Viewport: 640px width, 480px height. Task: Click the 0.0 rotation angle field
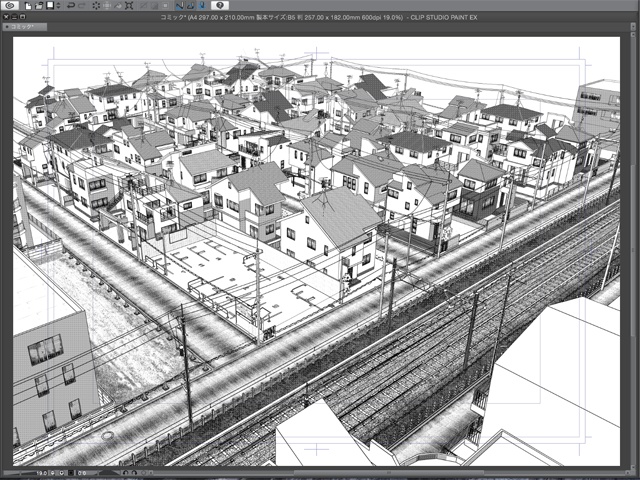(82, 473)
